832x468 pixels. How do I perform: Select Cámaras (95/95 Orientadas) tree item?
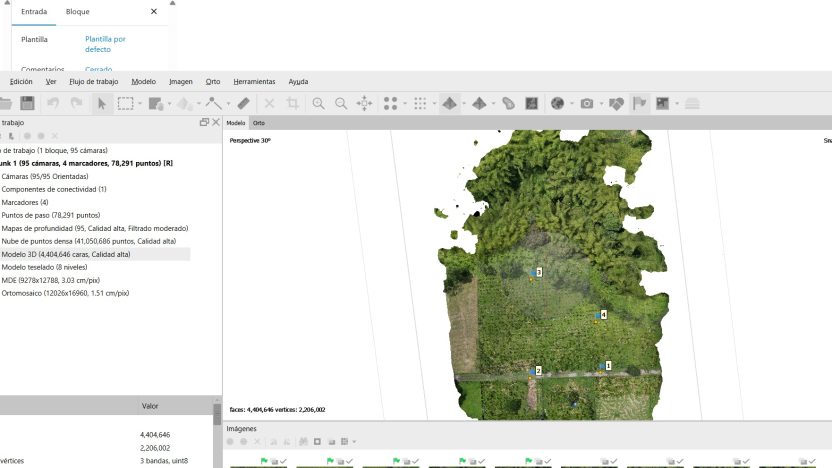[45, 176]
